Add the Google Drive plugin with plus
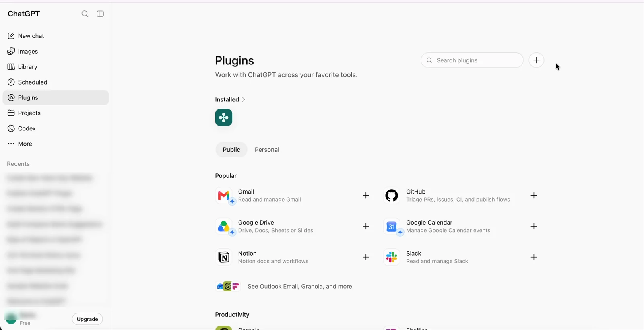The height and width of the screenshot is (330, 644). [x=366, y=227]
